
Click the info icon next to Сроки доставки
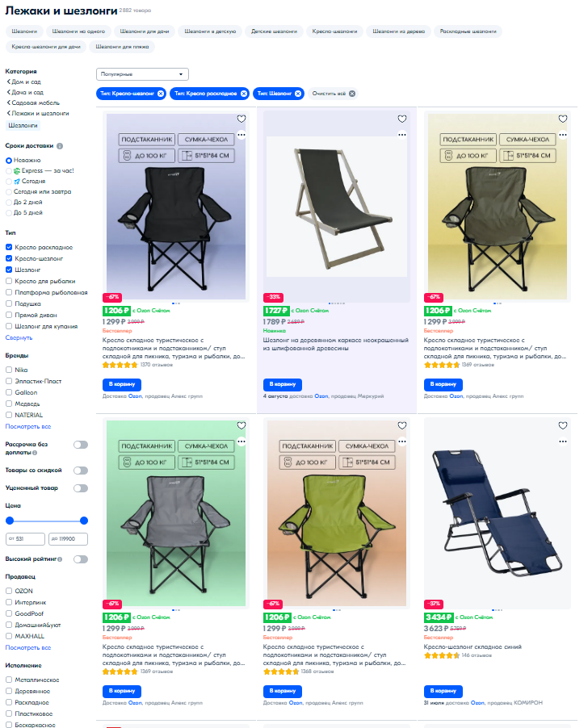tap(60, 146)
